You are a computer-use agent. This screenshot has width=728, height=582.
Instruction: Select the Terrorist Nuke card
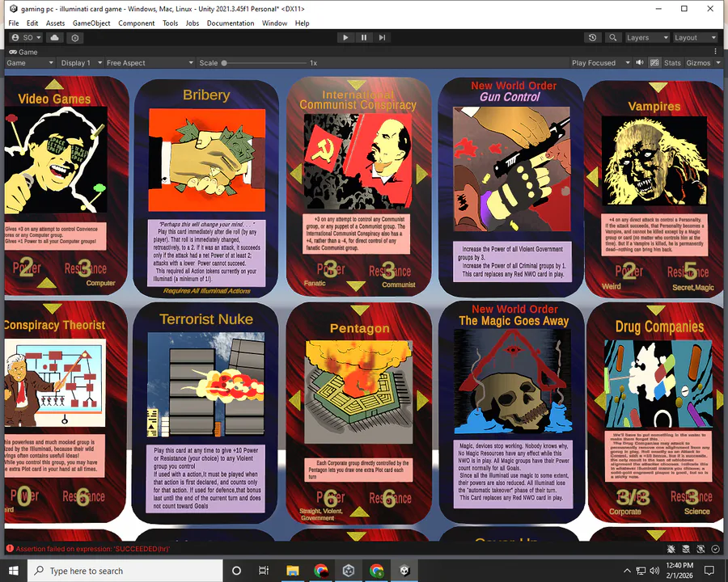pos(205,413)
